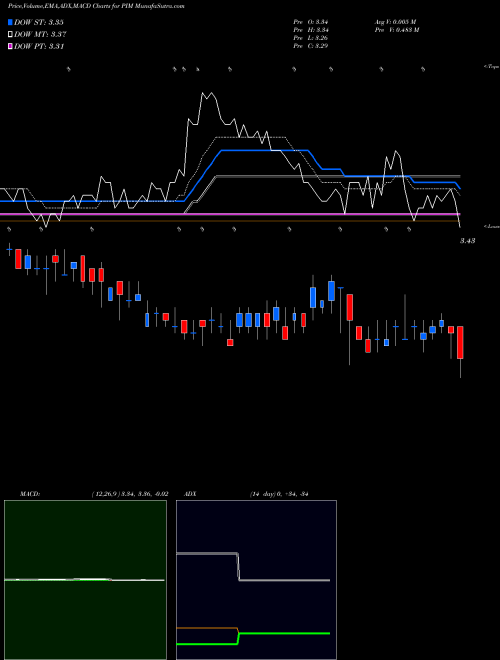Open the dark blue ADX chart thumbnail
The width and height of the screenshot is (500, 660).
pos(256,580)
